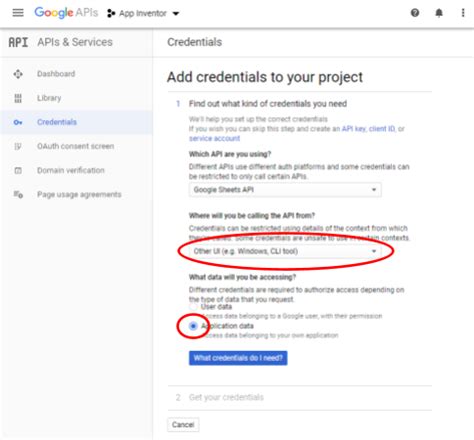This screenshot has width=474, height=440.
Task: Click the Library grid icon
Action: tap(18, 98)
